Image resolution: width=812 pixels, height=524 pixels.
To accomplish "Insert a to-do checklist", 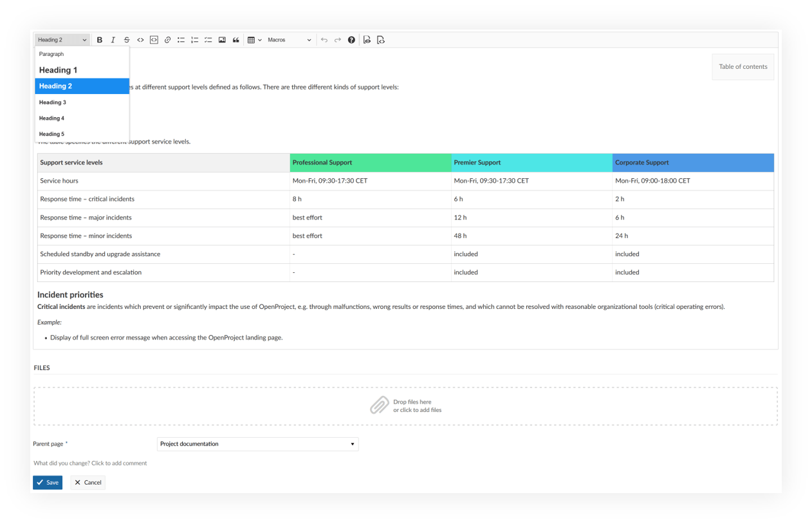I will click(208, 39).
